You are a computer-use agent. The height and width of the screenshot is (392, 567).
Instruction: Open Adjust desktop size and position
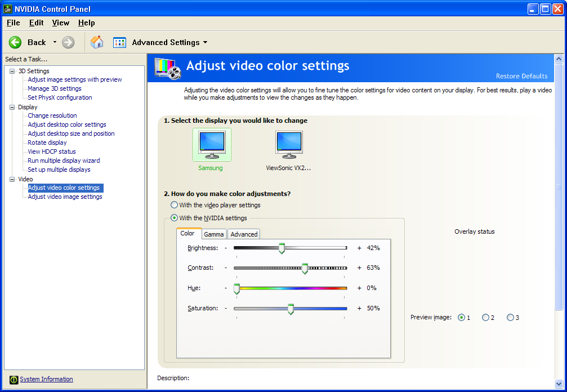[72, 134]
